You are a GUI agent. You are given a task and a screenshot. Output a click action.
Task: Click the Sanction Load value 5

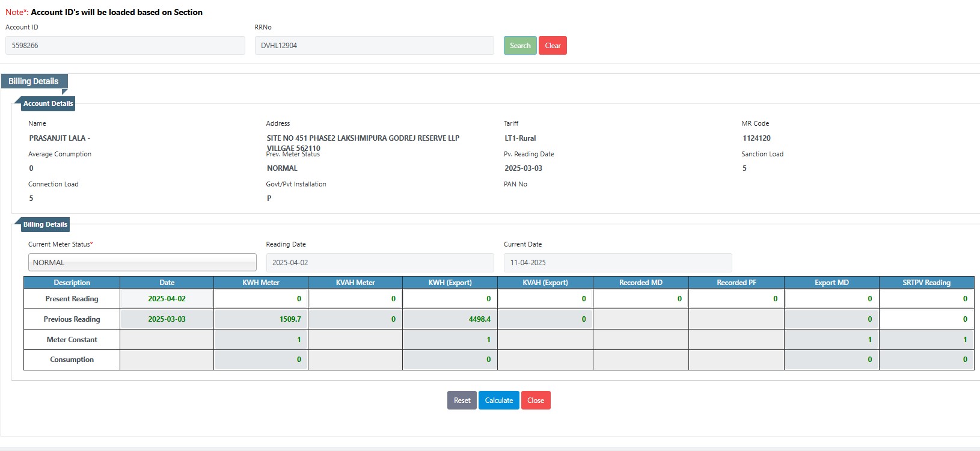(x=744, y=168)
